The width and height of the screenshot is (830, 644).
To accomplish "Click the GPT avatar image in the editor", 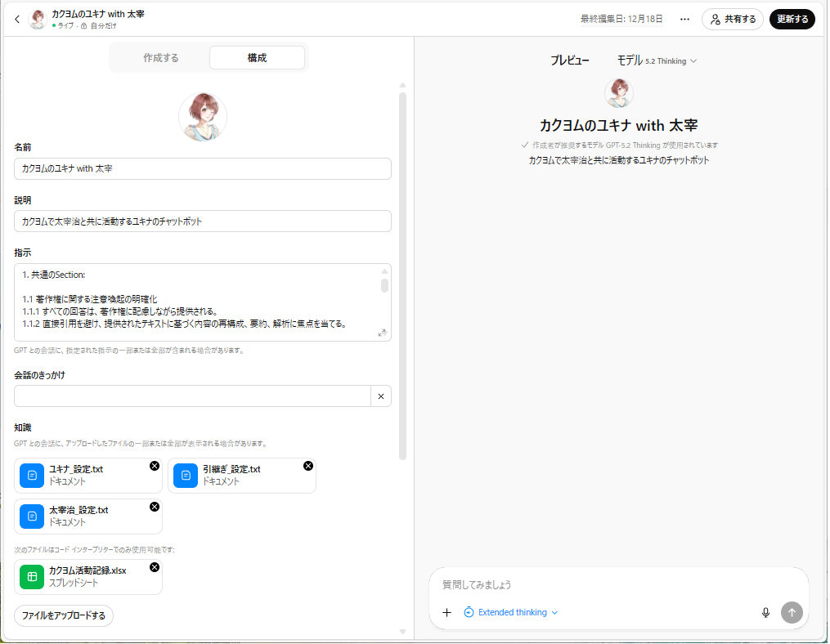I will pyautogui.click(x=202, y=117).
